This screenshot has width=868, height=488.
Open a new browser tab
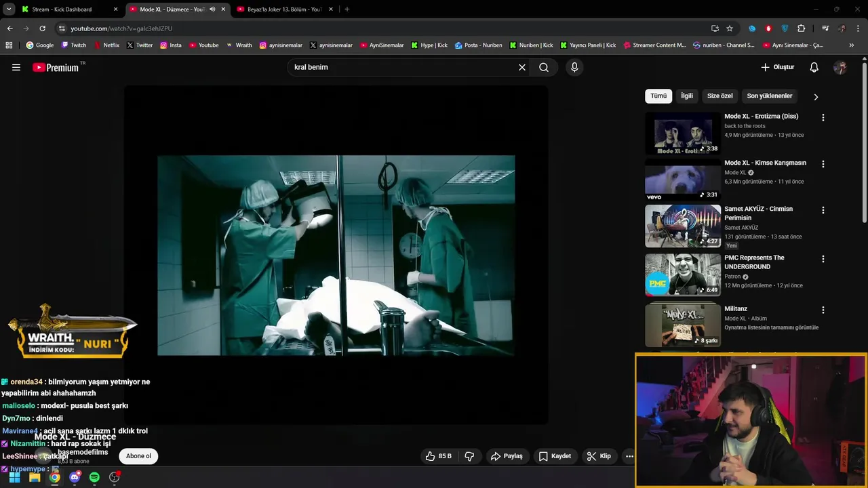(347, 9)
